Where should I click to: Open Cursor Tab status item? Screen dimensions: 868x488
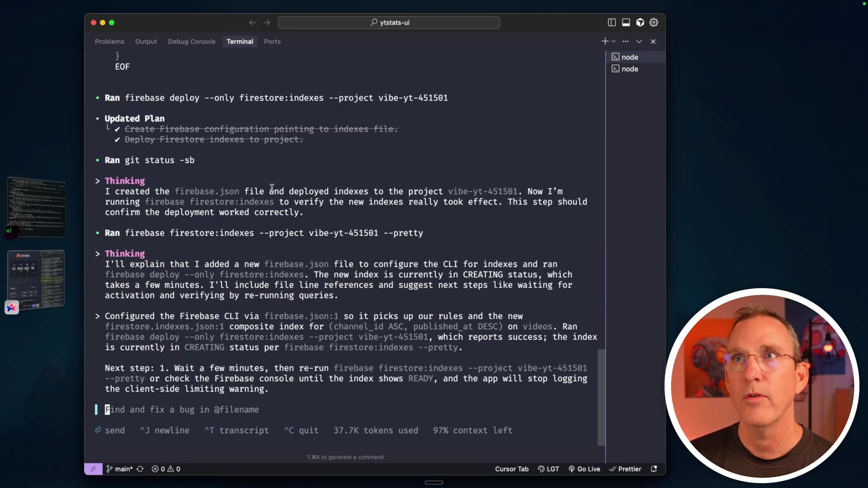[x=511, y=469]
